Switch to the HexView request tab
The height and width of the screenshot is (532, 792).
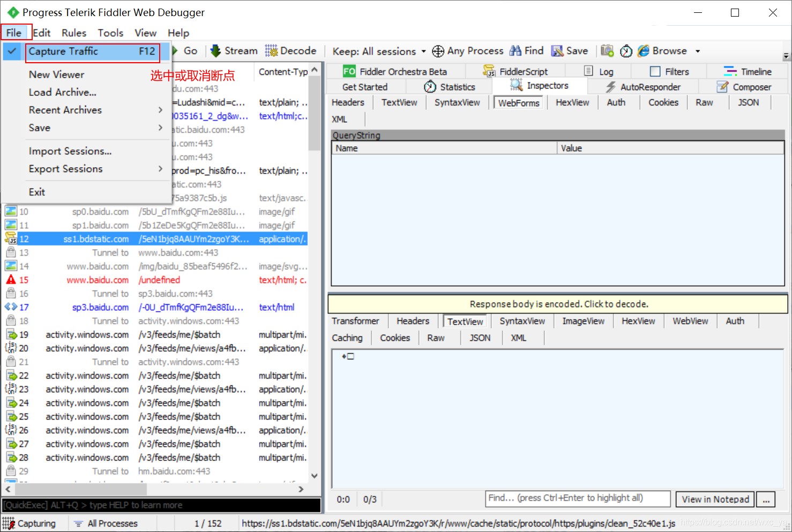(572, 102)
